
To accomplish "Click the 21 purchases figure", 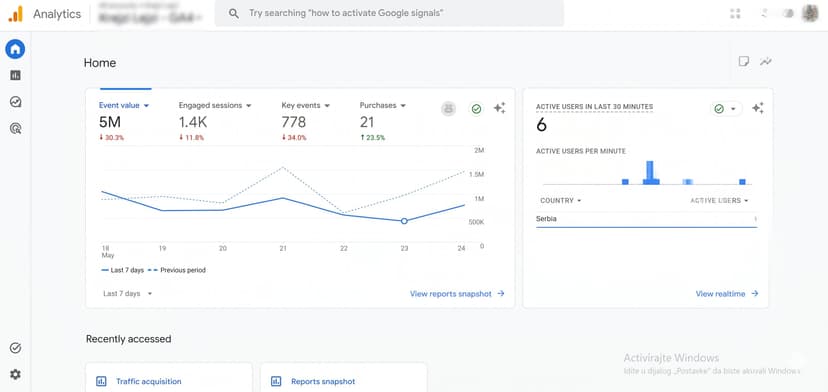I will click(x=367, y=123).
